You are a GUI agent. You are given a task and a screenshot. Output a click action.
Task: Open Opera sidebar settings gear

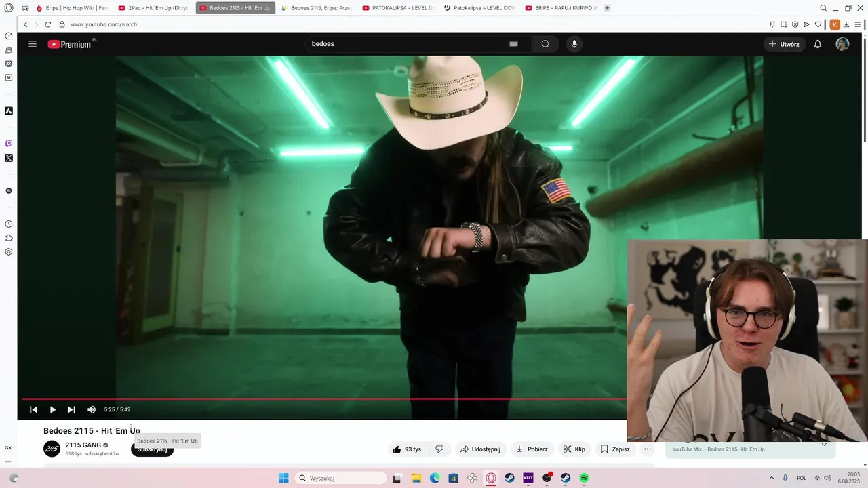[x=9, y=252]
